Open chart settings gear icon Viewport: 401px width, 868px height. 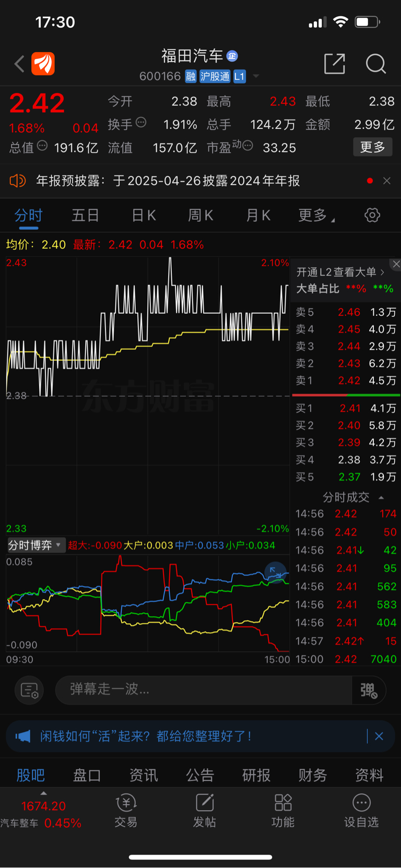372,215
